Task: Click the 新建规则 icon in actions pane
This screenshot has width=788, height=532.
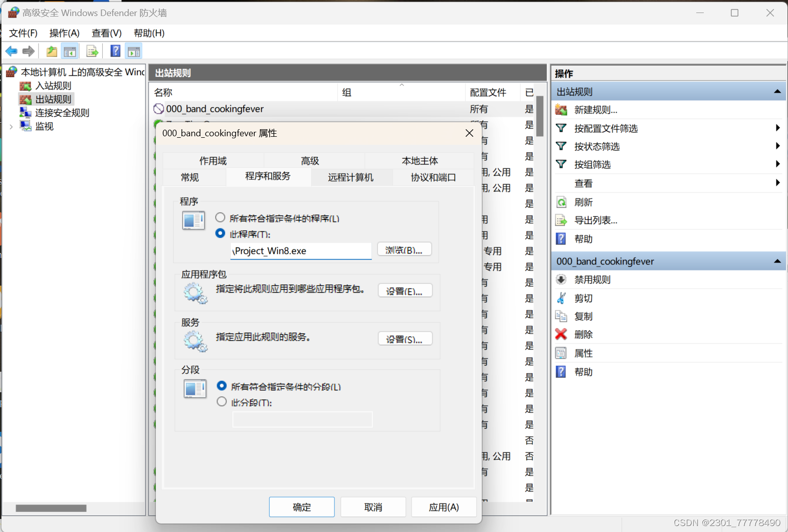Action: [x=561, y=110]
